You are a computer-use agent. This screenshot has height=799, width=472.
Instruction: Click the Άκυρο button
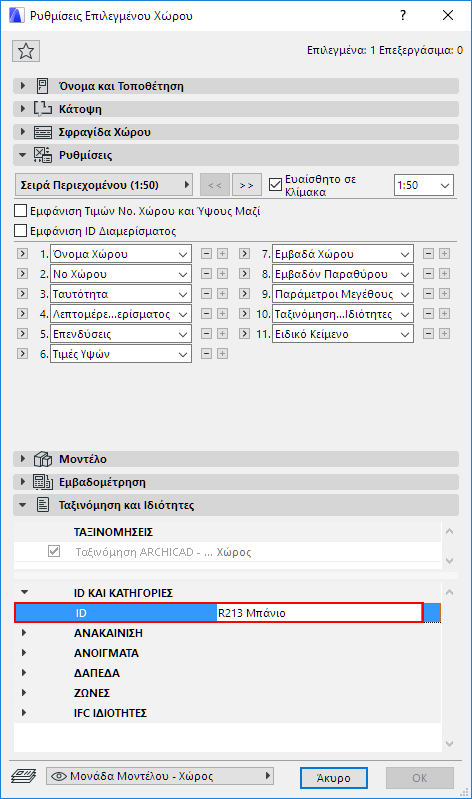[x=334, y=778]
